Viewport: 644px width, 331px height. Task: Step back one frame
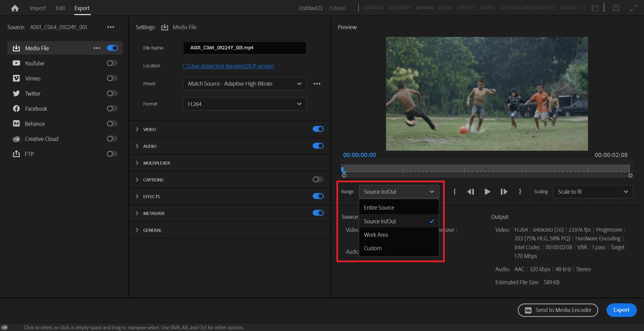pos(471,192)
